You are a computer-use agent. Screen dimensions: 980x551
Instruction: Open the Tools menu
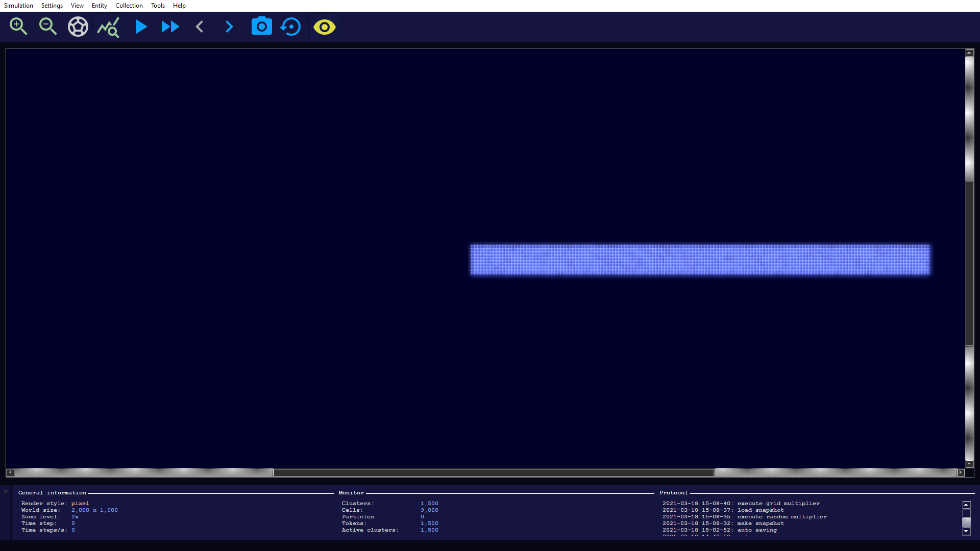(x=158, y=6)
